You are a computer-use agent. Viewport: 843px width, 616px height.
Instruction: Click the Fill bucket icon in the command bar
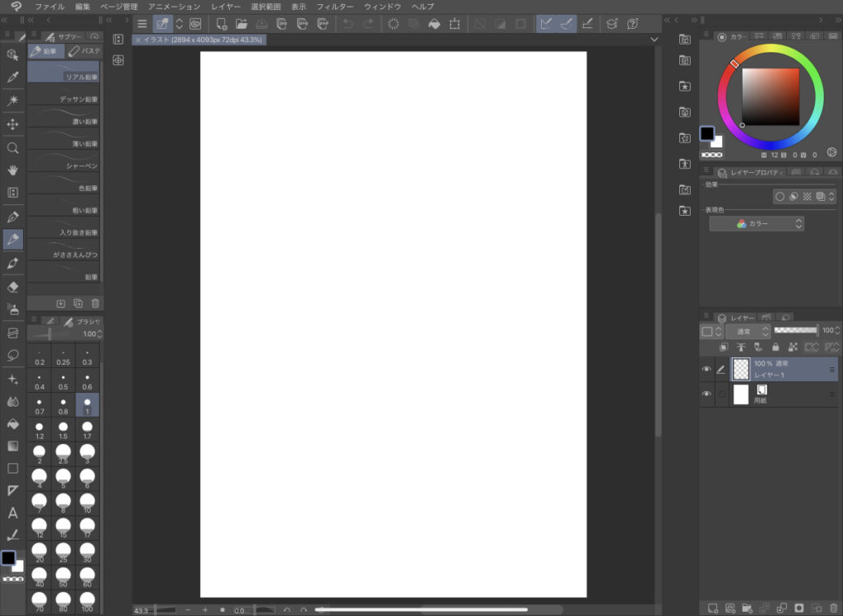pyautogui.click(x=434, y=24)
